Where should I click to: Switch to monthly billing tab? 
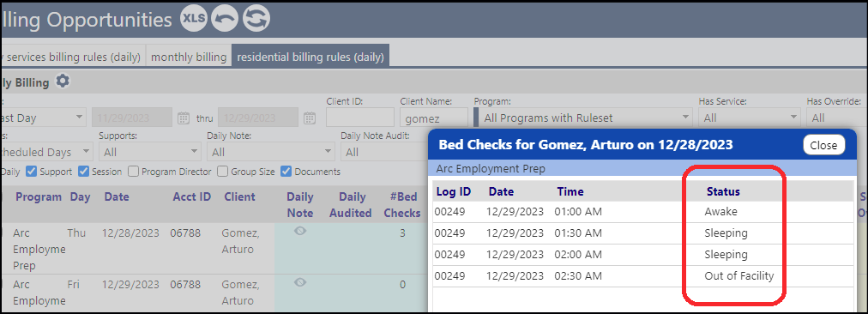(189, 57)
